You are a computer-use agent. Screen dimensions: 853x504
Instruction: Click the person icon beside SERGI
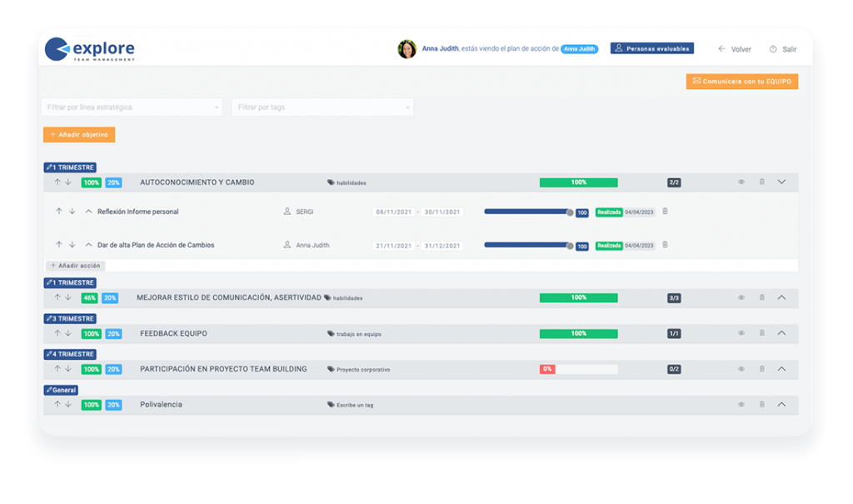(x=287, y=212)
